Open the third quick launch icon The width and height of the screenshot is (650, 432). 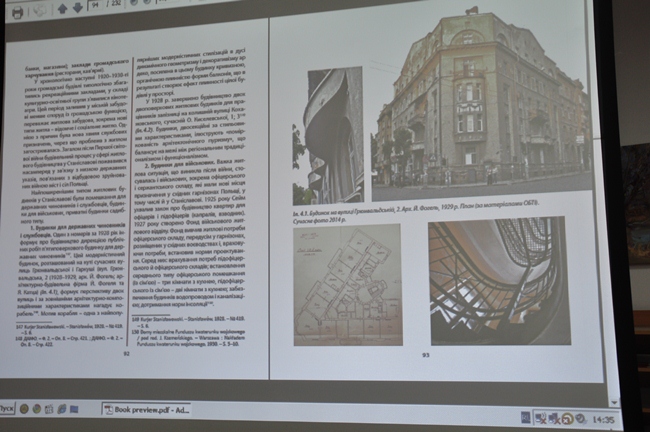49,409
